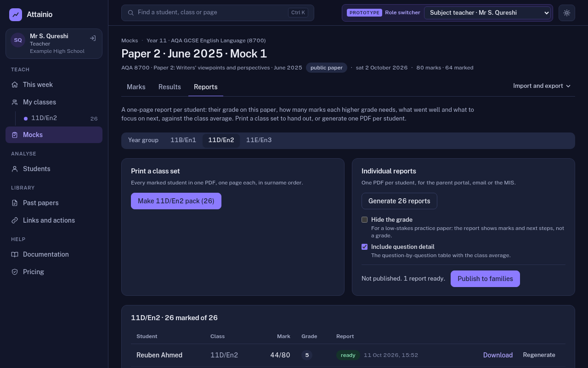Click the ready status badge
Image resolution: width=588 pixels, height=368 pixels.
tap(348, 355)
